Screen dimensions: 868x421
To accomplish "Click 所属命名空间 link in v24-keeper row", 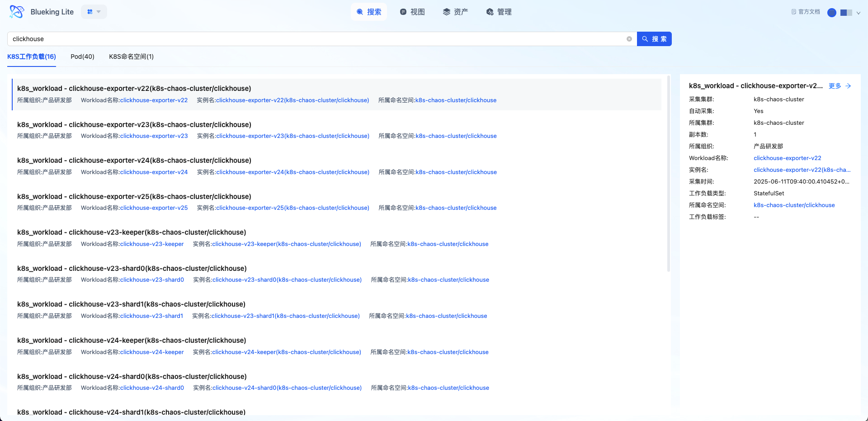I will pos(448,352).
